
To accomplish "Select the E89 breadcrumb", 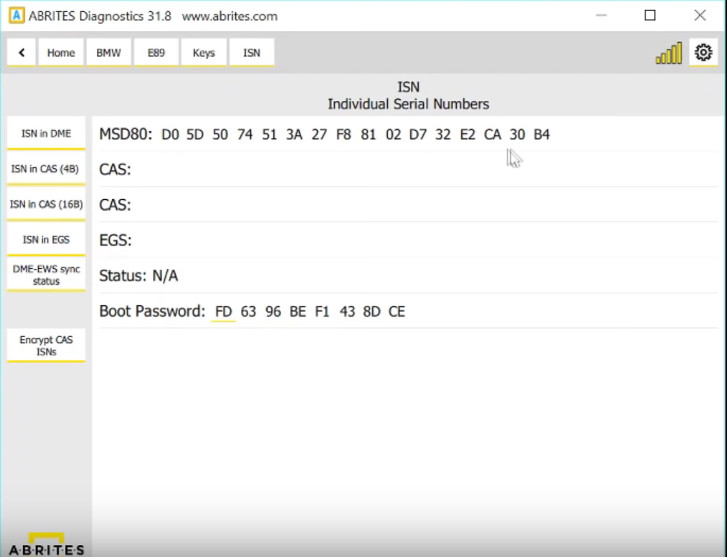I will tap(156, 52).
